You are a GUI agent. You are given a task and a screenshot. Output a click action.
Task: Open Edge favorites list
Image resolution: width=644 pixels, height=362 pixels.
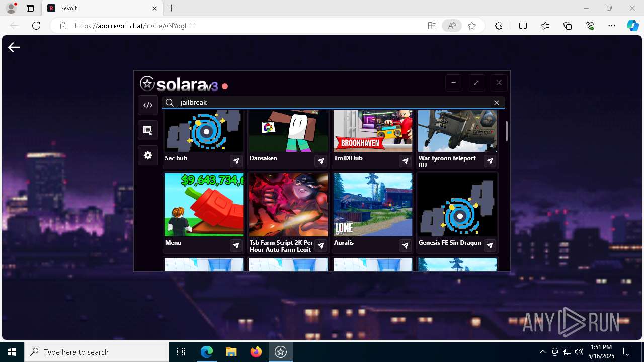(545, 26)
